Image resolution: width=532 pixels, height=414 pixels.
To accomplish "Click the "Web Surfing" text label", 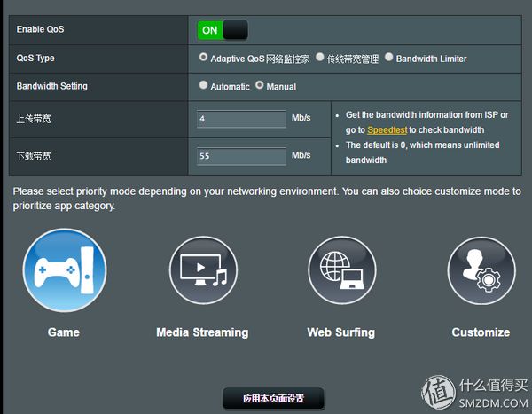I will [340, 332].
